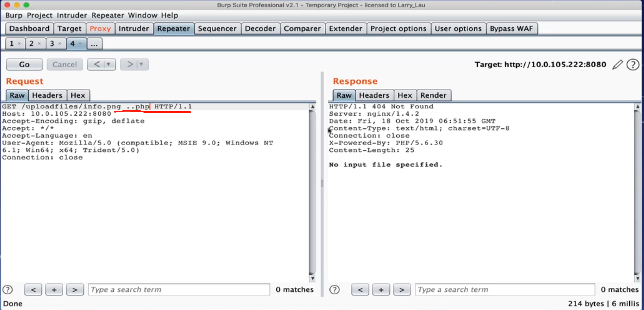The image size is (644, 310).
Task: Click 'No input file specified.' text
Action: 386,165
